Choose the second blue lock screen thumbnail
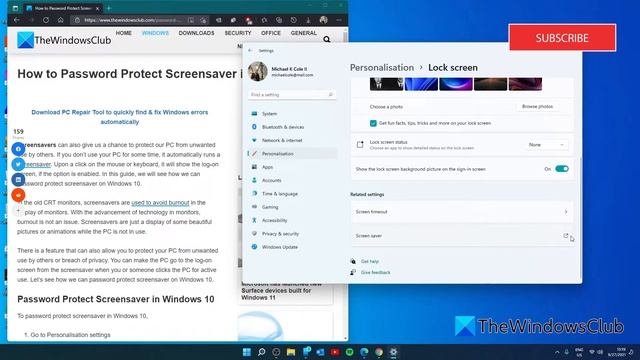The height and width of the screenshot is (360, 640). tap(421, 84)
